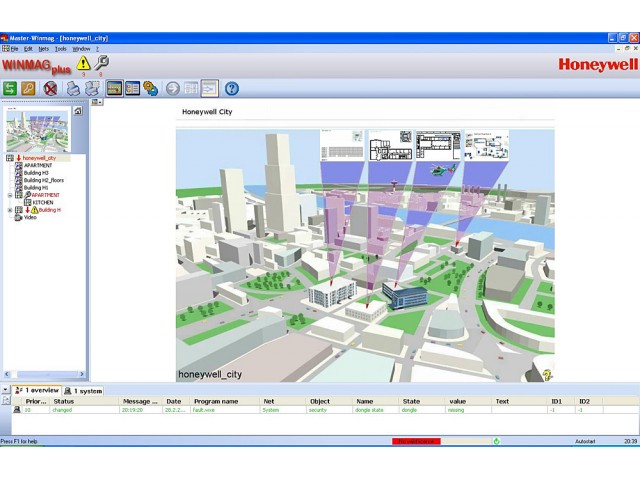Click the green refresh icon in status bar
This screenshot has width=640, height=480.
[x=496, y=441]
